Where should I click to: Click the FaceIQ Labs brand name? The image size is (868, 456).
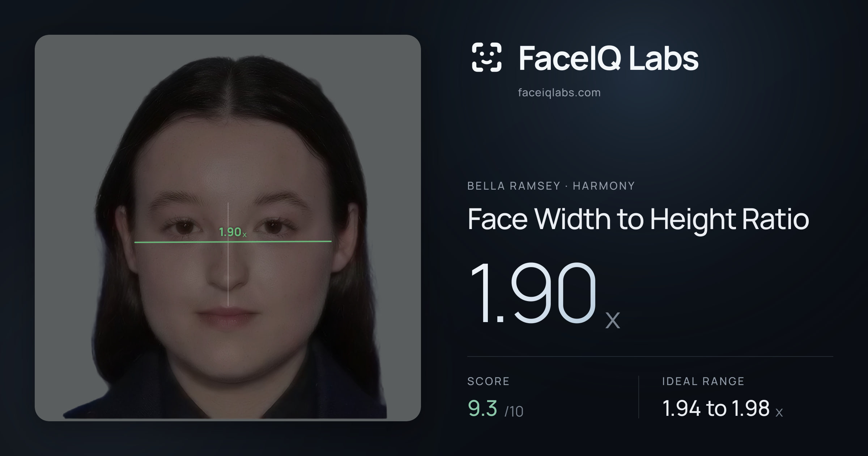point(608,58)
